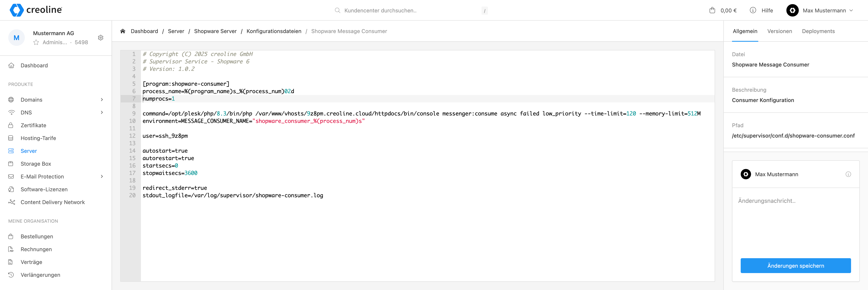Viewport: 868px width, 290px height.
Task: Click the breadcrumb home icon
Action: pyautogui.click(x=123, y=31)
